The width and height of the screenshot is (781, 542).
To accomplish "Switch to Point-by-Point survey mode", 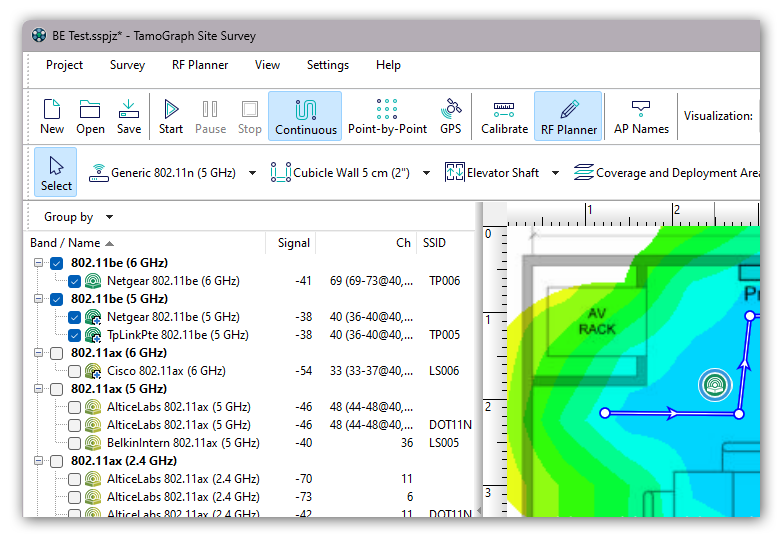I will (387, 117).
